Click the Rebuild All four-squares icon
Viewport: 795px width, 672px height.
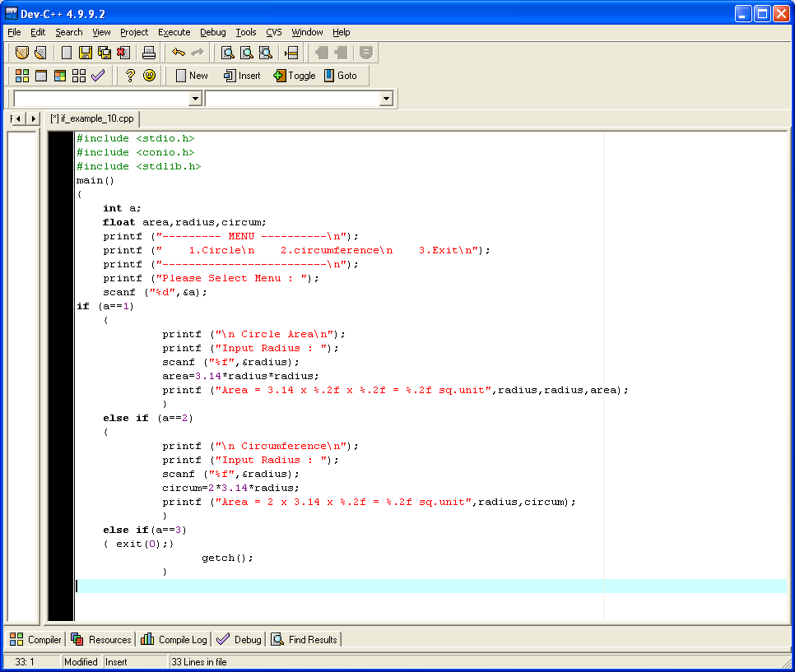pyautogui.click(x=78, y=76)
